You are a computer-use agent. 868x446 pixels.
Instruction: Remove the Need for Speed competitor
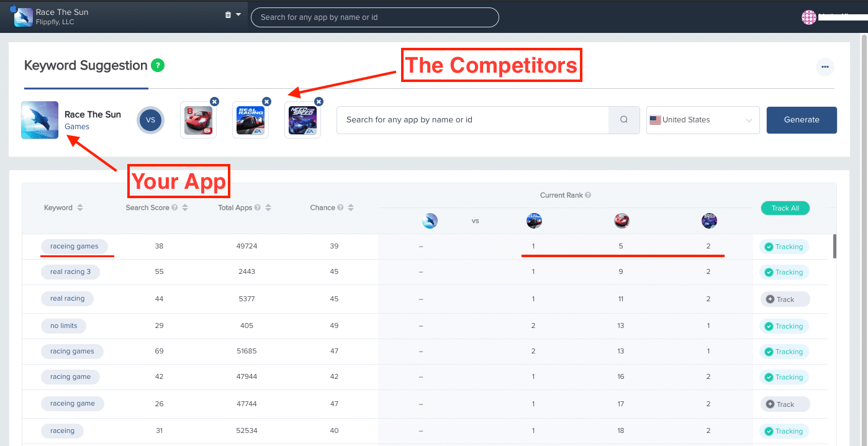(319, 101)
